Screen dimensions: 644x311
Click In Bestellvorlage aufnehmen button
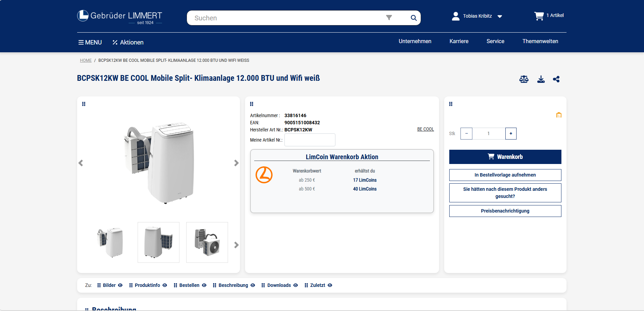coord(505,175)
